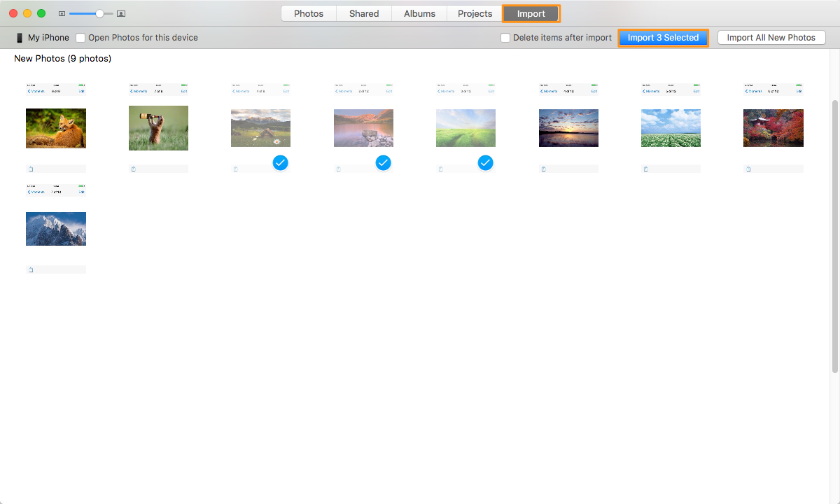Enable Delete items after import
The image size is (840, 504).
[505, 37]
